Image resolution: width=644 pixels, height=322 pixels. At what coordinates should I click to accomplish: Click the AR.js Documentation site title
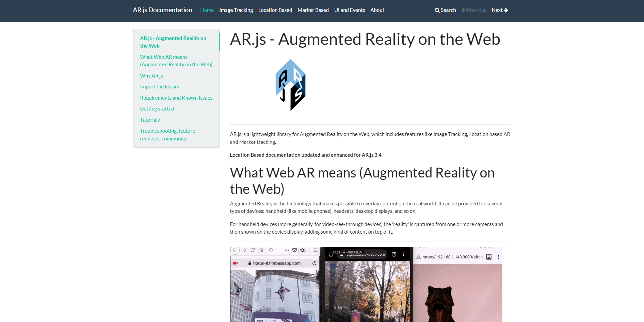[162, 10]
